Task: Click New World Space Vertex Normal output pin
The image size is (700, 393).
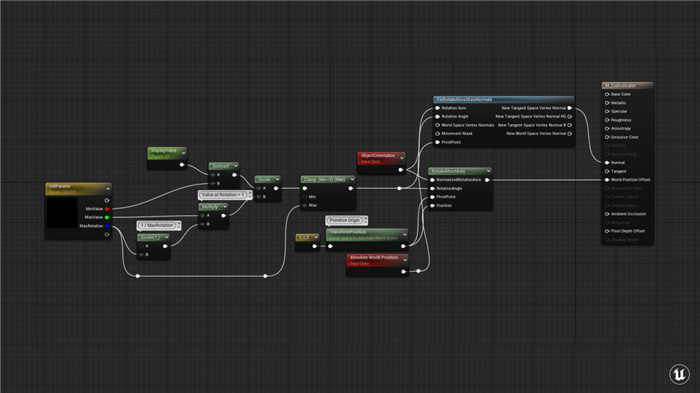Action: [570, 134]
